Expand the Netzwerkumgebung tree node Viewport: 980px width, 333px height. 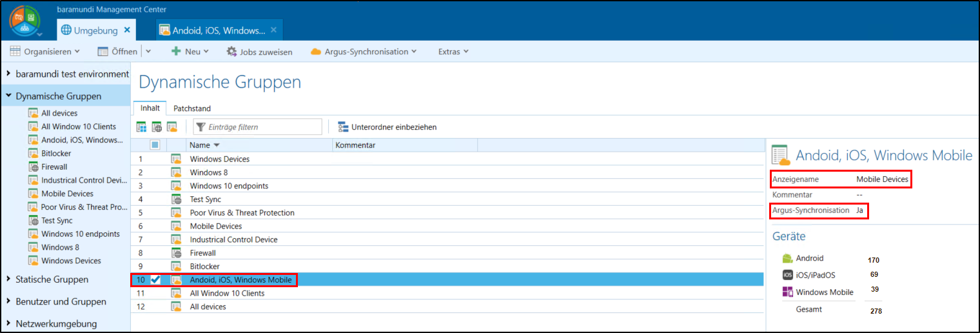[8, 323]
